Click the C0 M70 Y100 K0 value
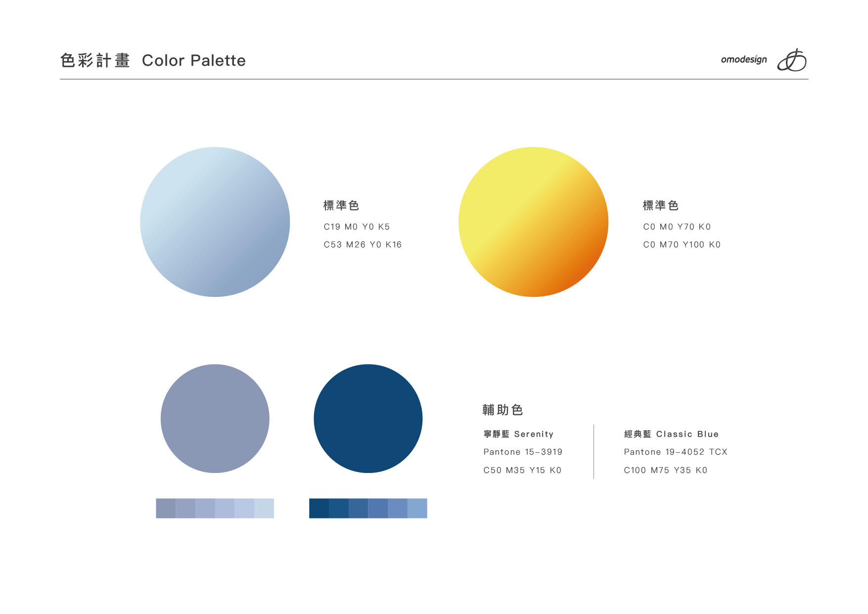 682,244
